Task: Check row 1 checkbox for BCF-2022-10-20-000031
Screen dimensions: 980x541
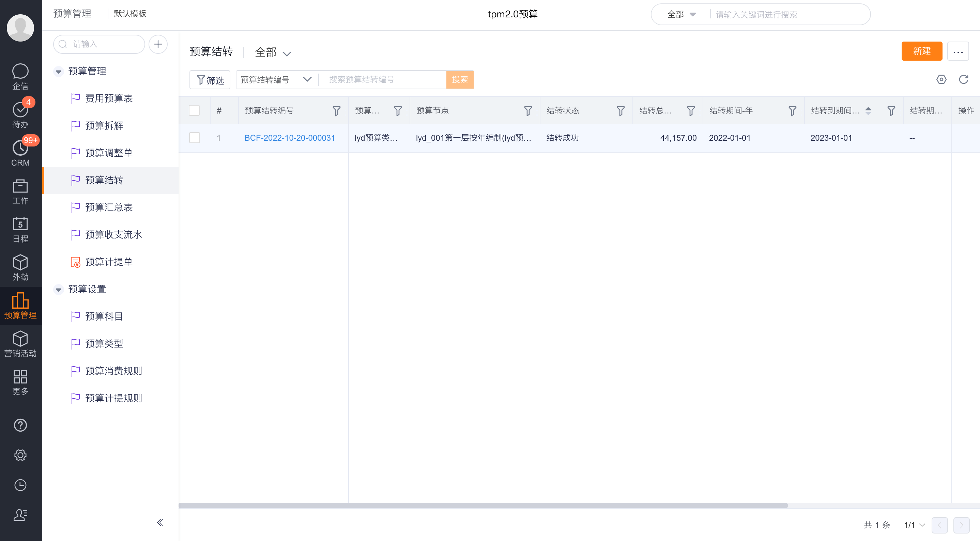Action: (194, 137)
